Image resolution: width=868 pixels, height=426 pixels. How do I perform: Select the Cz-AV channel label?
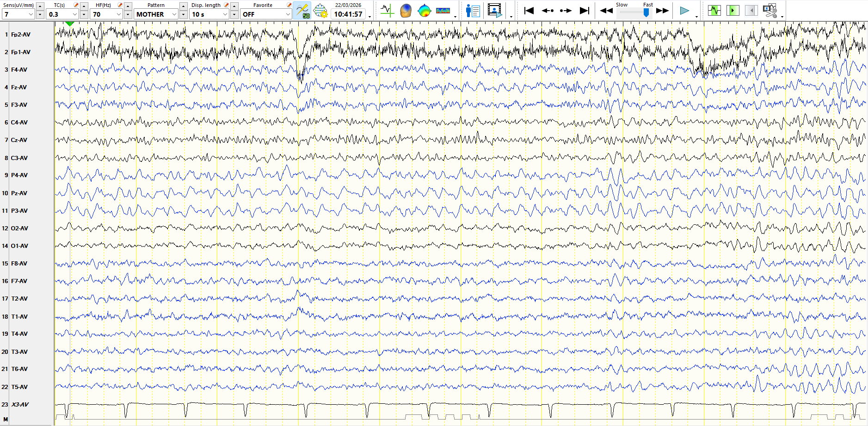(19, 140)
